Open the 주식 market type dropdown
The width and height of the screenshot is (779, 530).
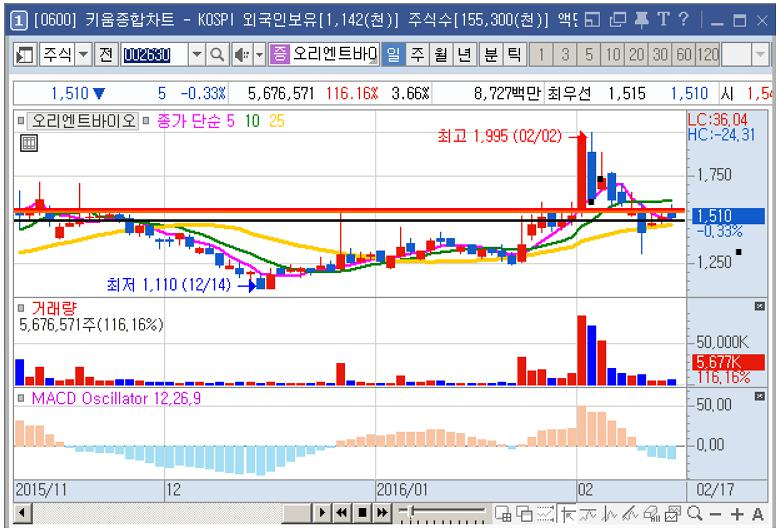click(84, 54)
